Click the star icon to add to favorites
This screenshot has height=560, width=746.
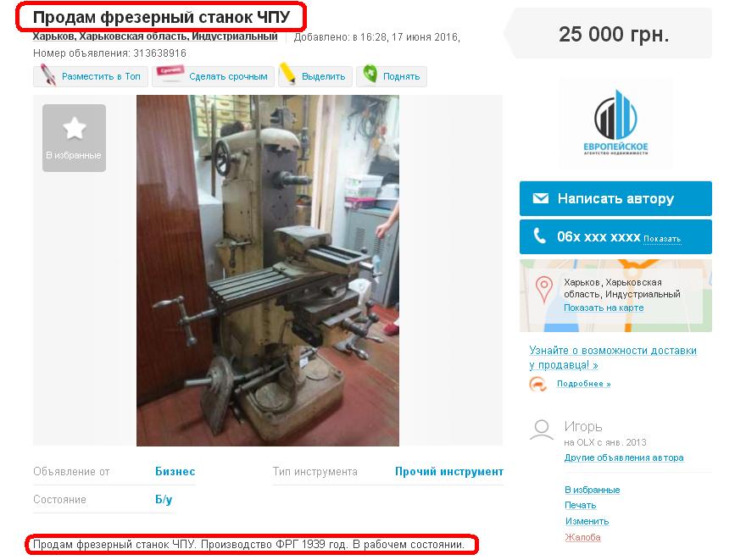click(75, 129)
